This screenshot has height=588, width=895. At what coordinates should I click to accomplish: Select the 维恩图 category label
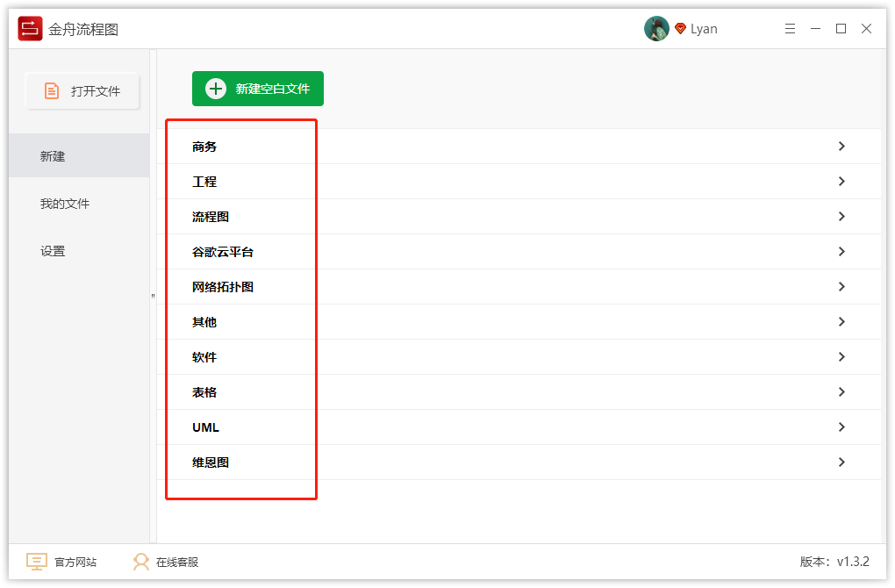pos(210,463)
